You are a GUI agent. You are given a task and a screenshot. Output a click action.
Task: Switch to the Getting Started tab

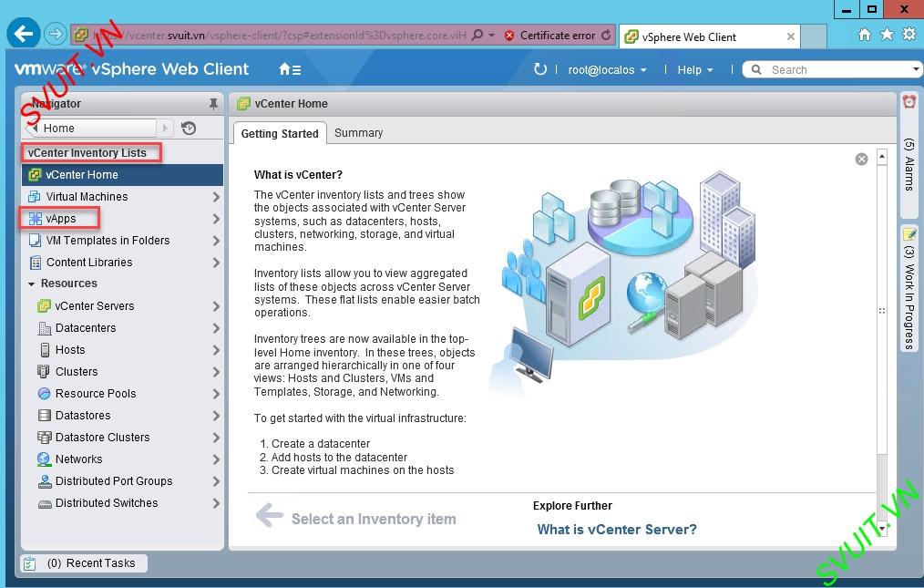coord(280,133)
